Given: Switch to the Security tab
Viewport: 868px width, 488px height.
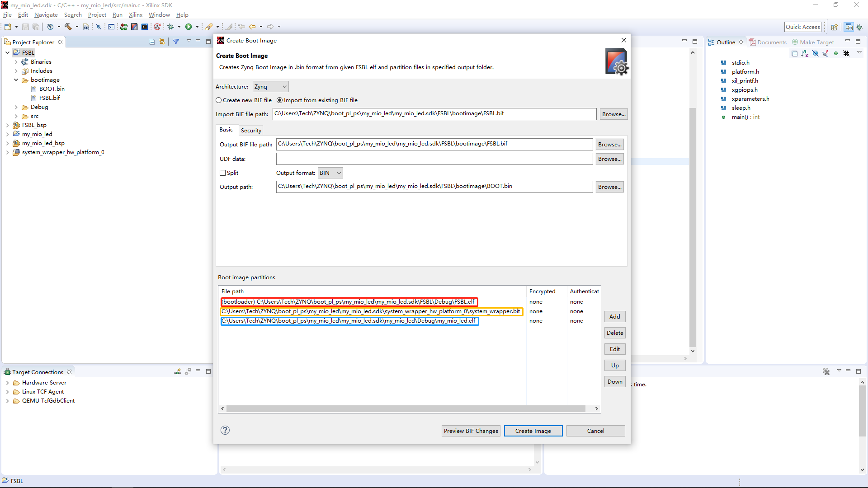Looking at the screenshot, I should click(251, 130).
